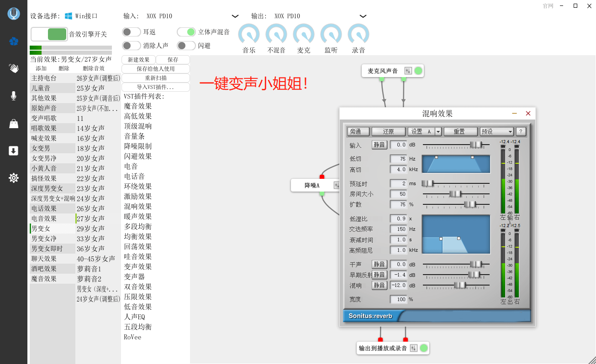This screenshot has height=364, width=596.
Task: Click the red input connector on 降噪A node
Action: tap(322, 177)
